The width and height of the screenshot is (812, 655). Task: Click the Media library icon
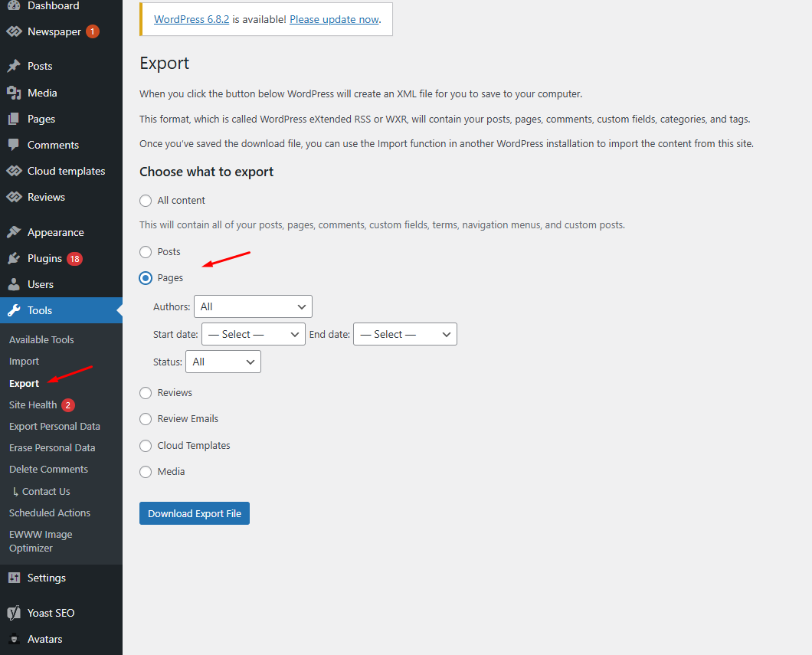pos(14,93)
